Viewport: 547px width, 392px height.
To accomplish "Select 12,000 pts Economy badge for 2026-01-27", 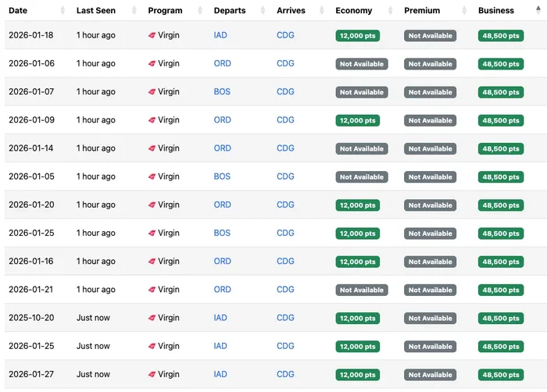I will (358, 375).
